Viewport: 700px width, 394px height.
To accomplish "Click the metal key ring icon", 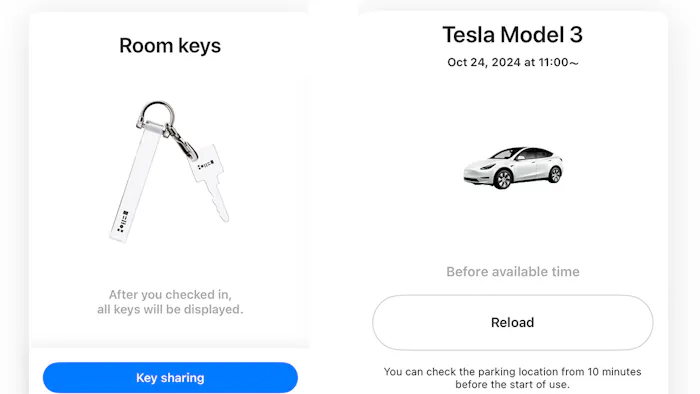I will click(157, 113).
